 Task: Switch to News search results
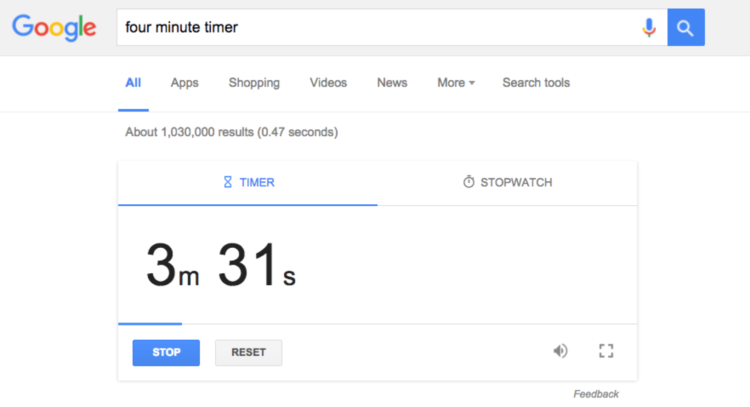pos(392,83)
